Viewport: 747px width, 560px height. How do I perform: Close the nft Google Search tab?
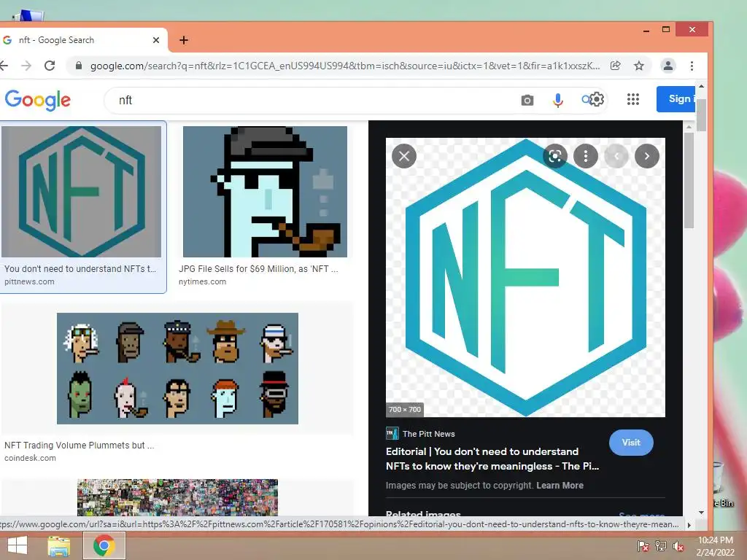click(x=156, y=40)
